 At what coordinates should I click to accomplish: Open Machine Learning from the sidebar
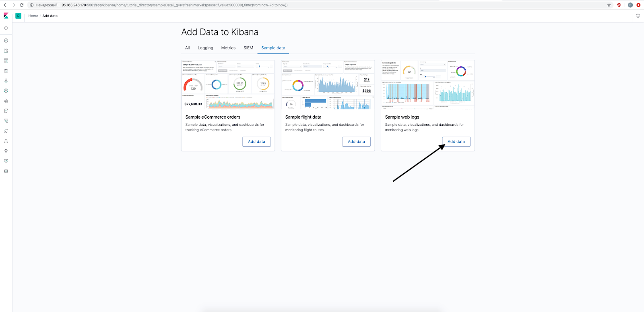[x=6, y=91]
